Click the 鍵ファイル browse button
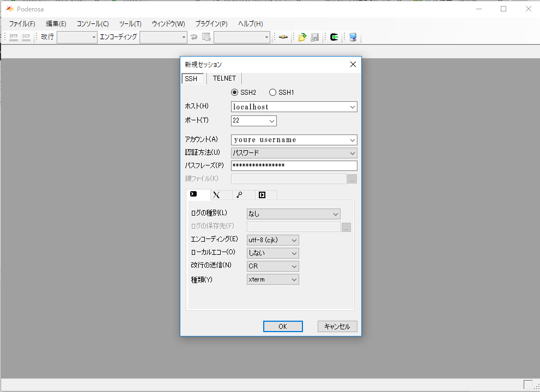The width and height of the screenshot is (540, 392). point(352,179)
